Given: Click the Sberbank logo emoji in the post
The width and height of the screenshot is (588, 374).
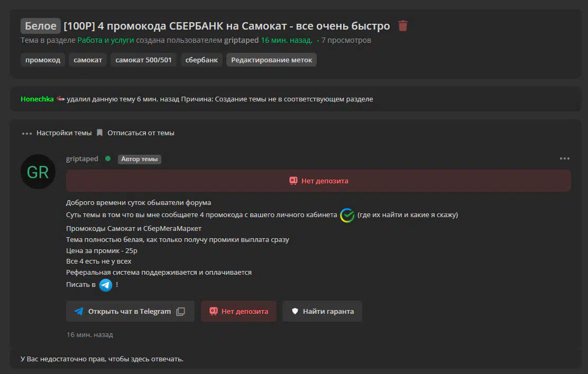Looking at the screenshot, I should pos(347,215).
